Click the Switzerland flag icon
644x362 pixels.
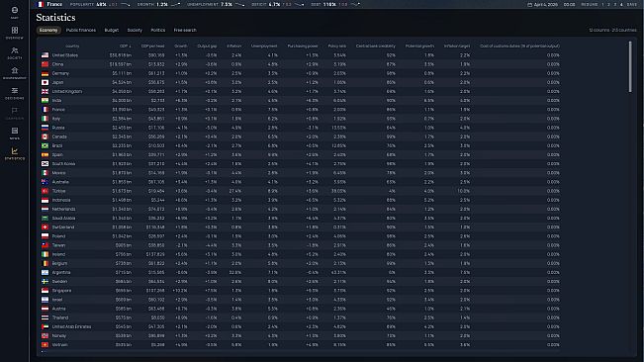(x=45, y=226)
